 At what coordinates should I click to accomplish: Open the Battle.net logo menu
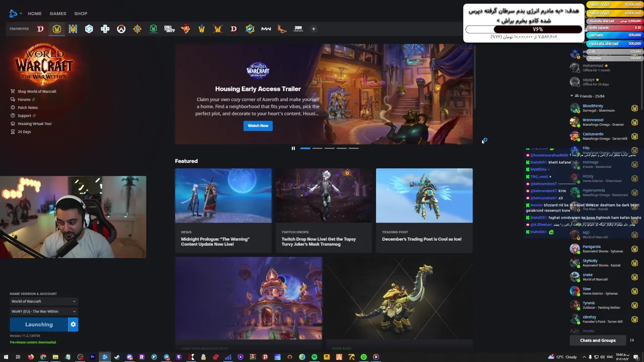point(15,14)
